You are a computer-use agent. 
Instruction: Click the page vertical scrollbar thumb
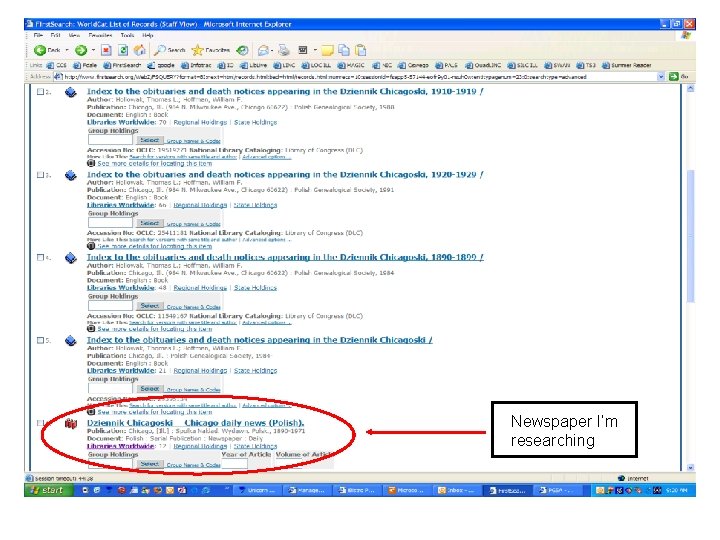coord(690,236)
